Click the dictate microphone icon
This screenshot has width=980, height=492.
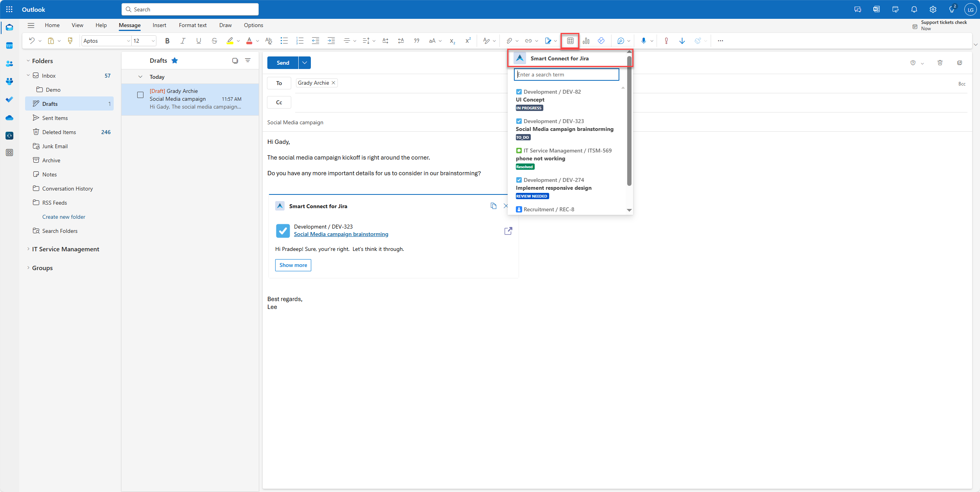[643, 41]
